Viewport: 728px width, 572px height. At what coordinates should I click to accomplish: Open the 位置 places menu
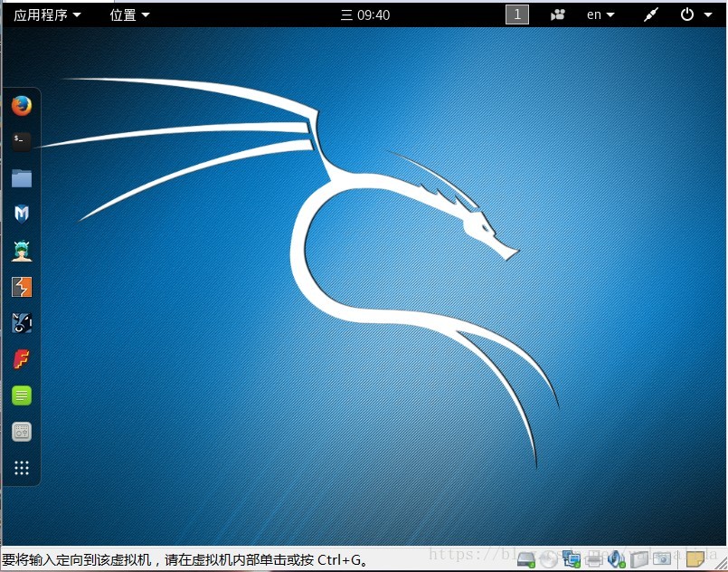[129, 14]
